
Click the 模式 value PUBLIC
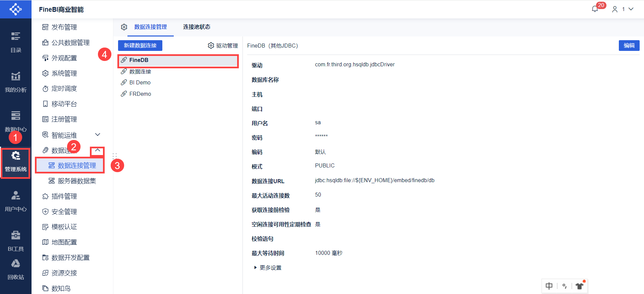(x=325, y=165)
